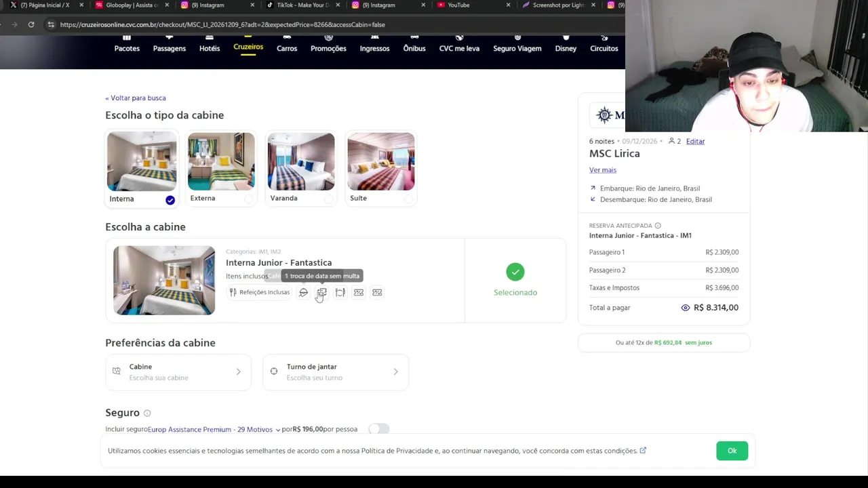This screenshot has height=488, width=868.
Task: Expand the Europ Assistance Premium insurance dropdown
Action: pos(214,429)
